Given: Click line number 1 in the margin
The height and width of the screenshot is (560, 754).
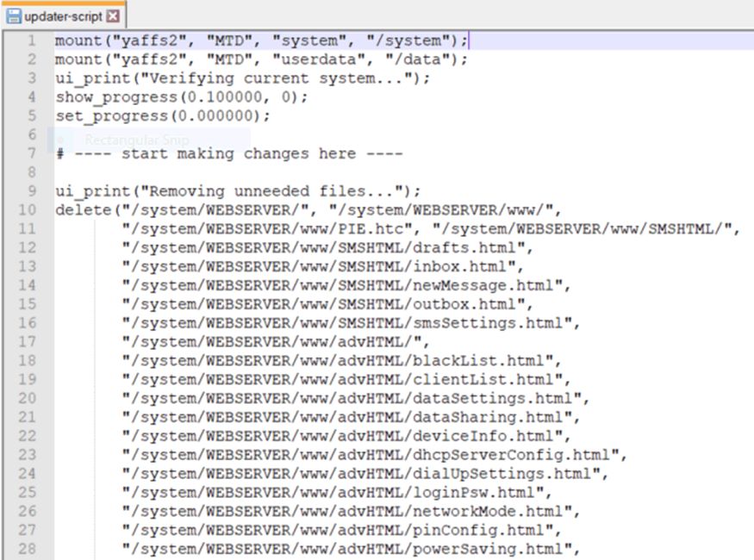Looking at the screenshot, I should [x=31, y=40].
